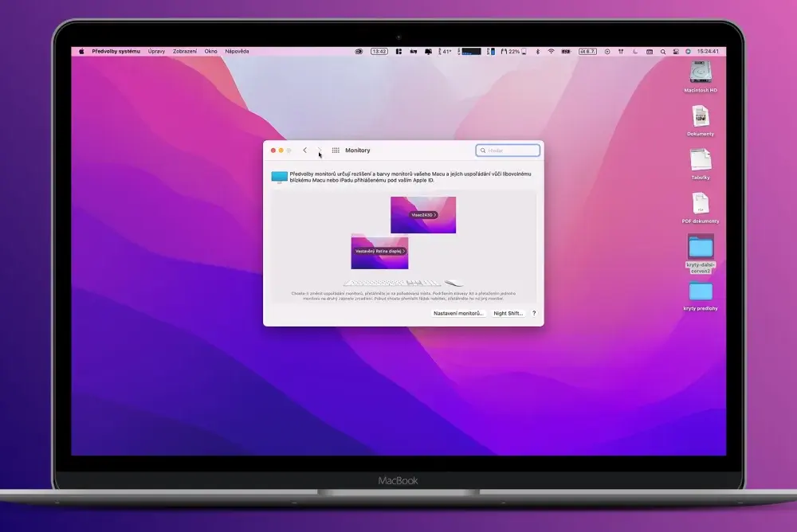
Task: Open the Vestavěný Retina displej popup menu
Action: (x=379, y=251)
